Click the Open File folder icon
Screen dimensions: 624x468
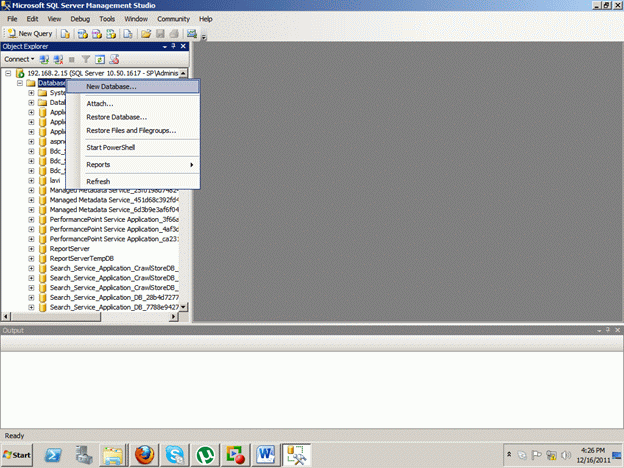pos(146,34)
